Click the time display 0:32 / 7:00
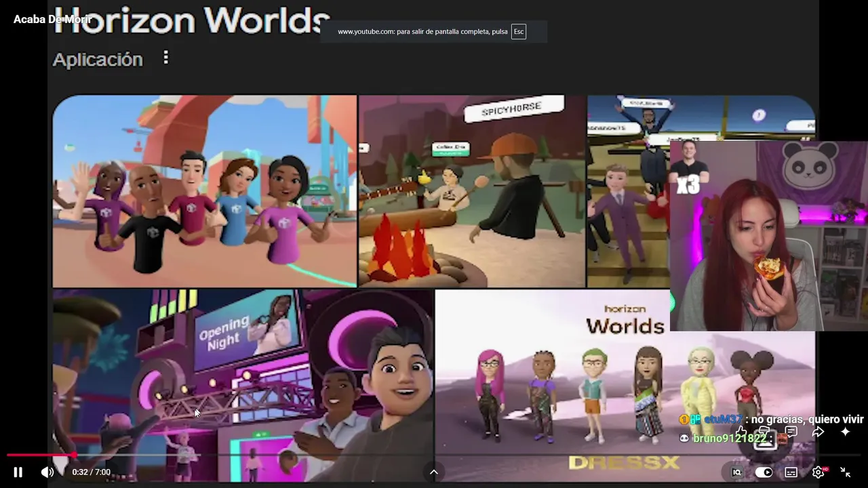 92,472
